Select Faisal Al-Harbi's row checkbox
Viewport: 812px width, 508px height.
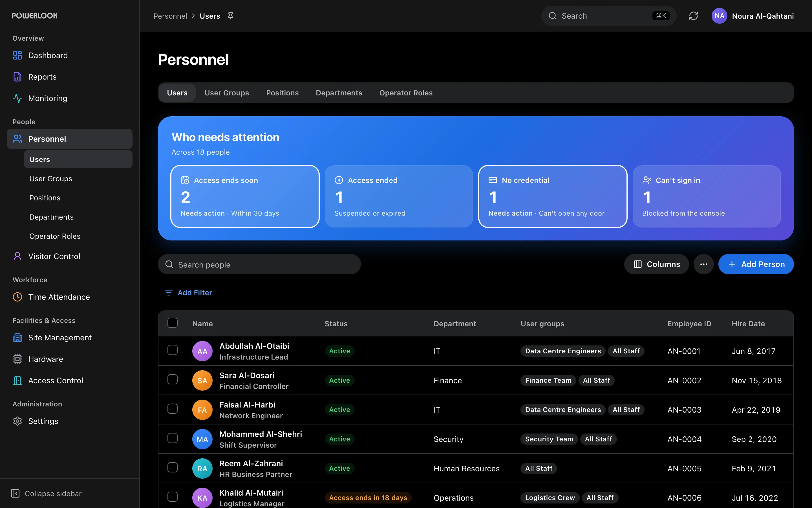tap(173, 409)
